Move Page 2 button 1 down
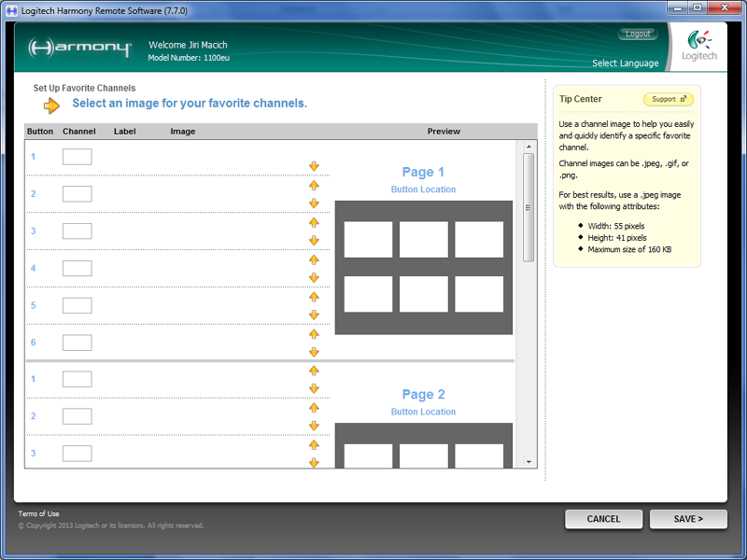The width and height of the screenshot is (747, 560). coord(314,388)
